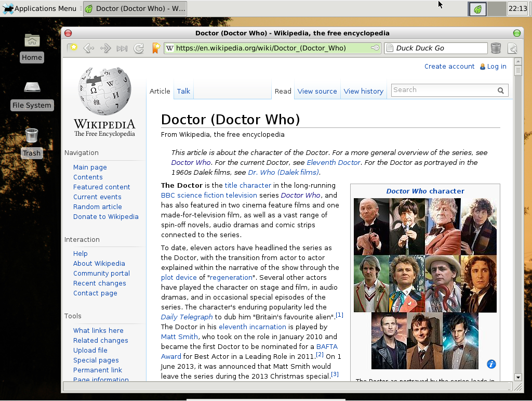Click Donate to Wikipedia

[x=106, y=216]
